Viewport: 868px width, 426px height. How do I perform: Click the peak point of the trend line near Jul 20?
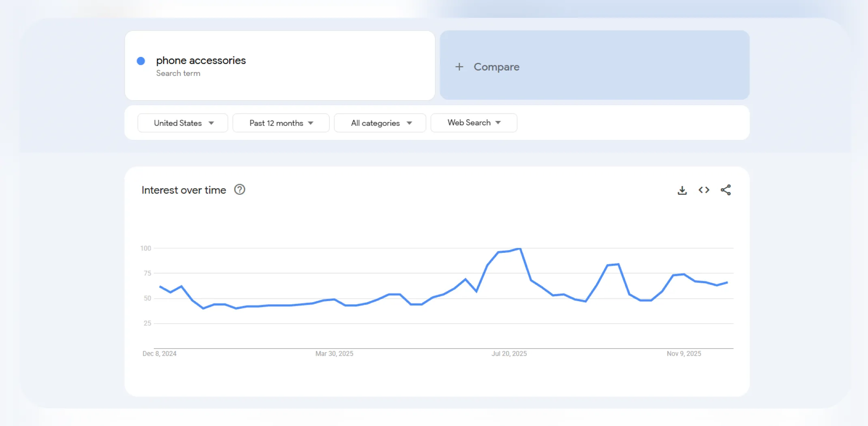pos(519,248)
